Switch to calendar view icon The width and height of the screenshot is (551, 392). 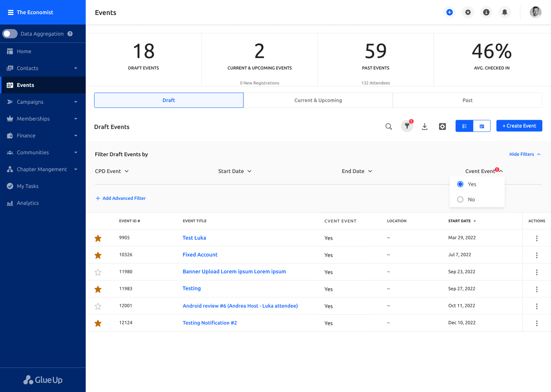pos(482,126)
